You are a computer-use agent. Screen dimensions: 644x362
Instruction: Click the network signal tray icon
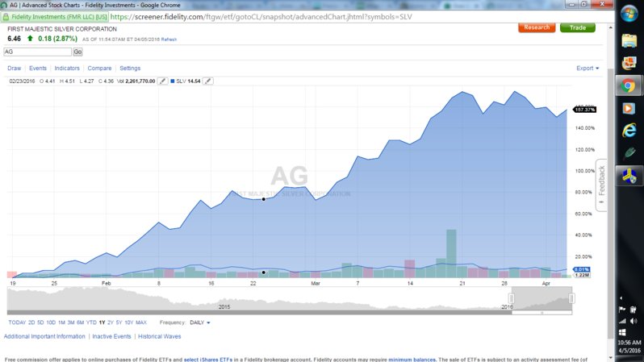point(623,321)
